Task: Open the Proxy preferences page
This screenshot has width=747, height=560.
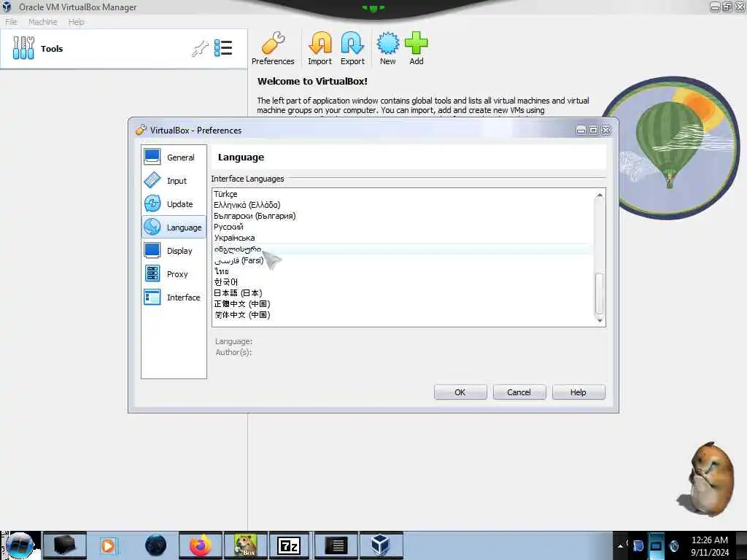Action: 174,274
